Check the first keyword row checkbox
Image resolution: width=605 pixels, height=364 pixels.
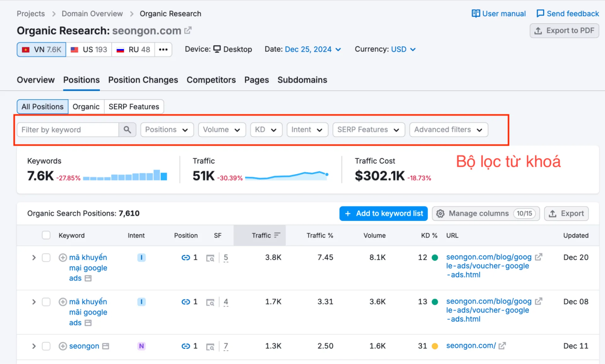click(x=46, y=257)
